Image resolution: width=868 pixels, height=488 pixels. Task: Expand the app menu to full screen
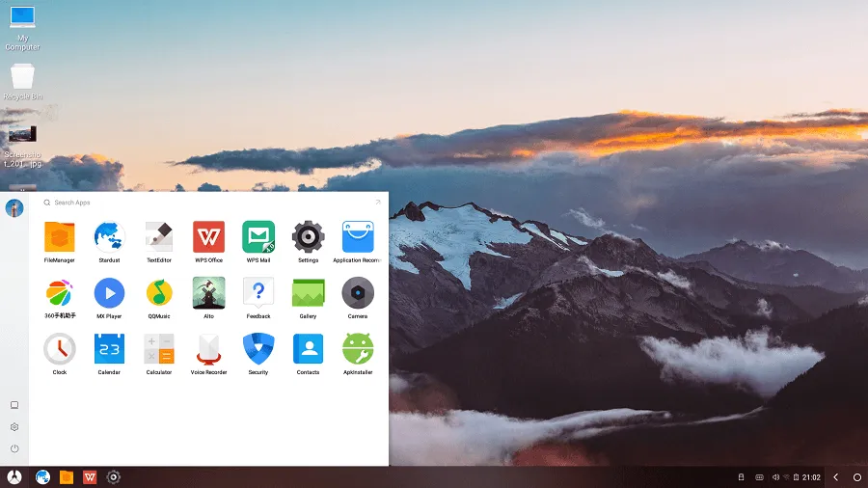click(x=378, y=202)
